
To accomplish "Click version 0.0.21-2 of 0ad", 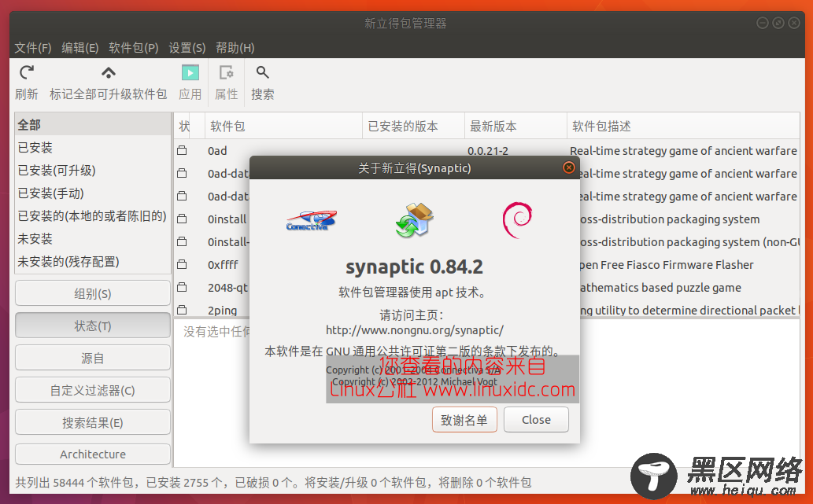I will 488,151.
